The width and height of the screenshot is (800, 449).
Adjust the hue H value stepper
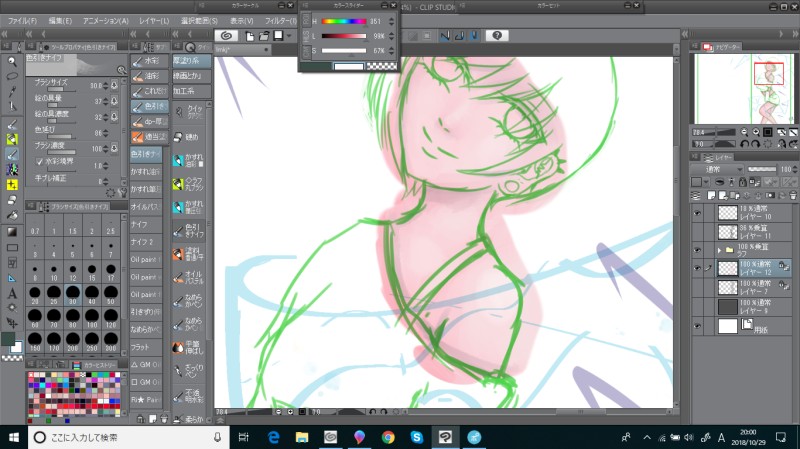pos(391,21)
